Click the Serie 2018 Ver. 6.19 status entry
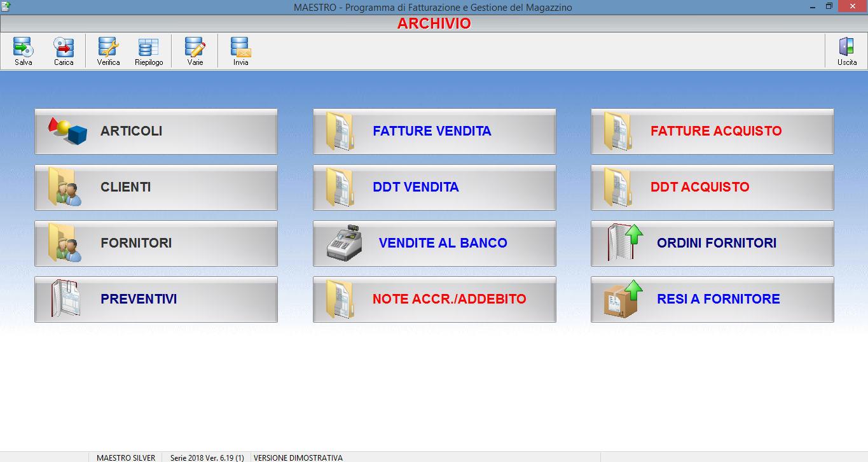Viewport: 868px width, 462px height. [207, 458]
